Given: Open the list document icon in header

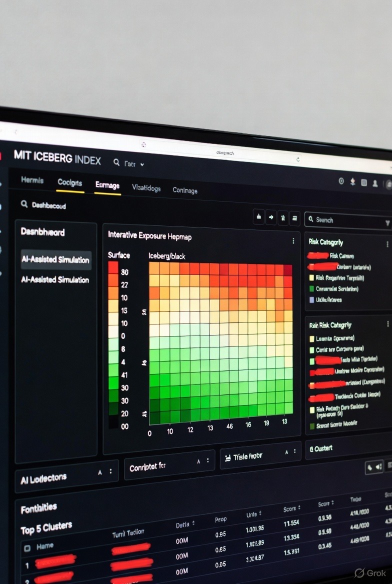Looking at the screenshot, I should pos(364,182).
